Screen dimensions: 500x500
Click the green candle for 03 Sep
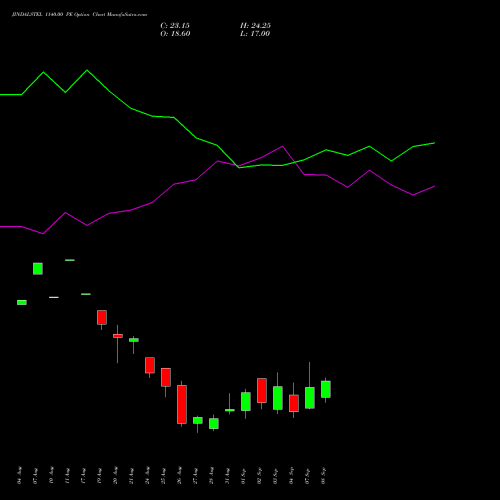(x=278, y=398)
